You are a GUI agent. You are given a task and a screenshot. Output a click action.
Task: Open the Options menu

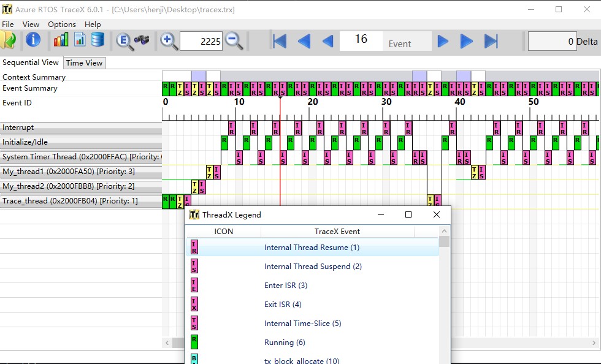tap(61, 24)
